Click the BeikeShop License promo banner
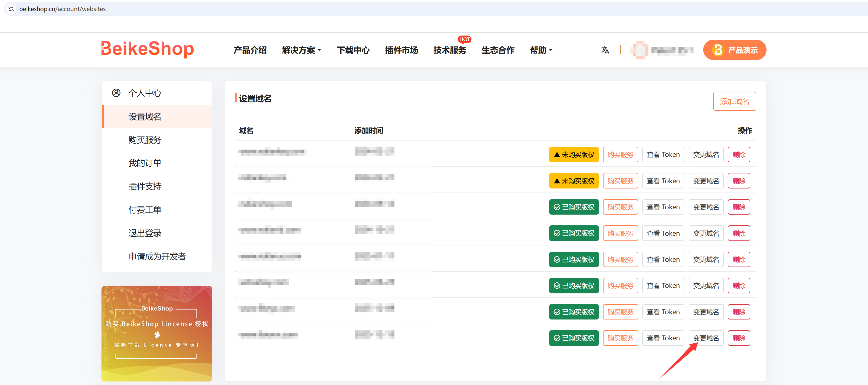The height and width of the screenshot is (385, 868). point(157,334)
